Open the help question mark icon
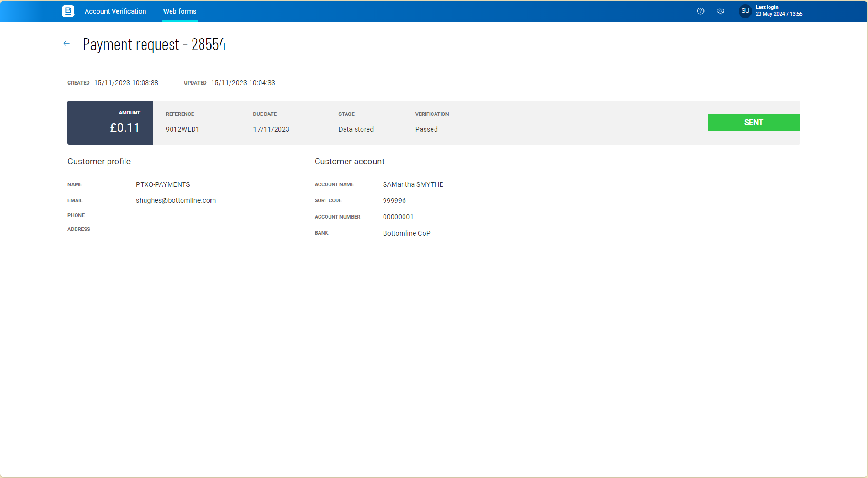 pyautogui.click(x=700, y=11)
